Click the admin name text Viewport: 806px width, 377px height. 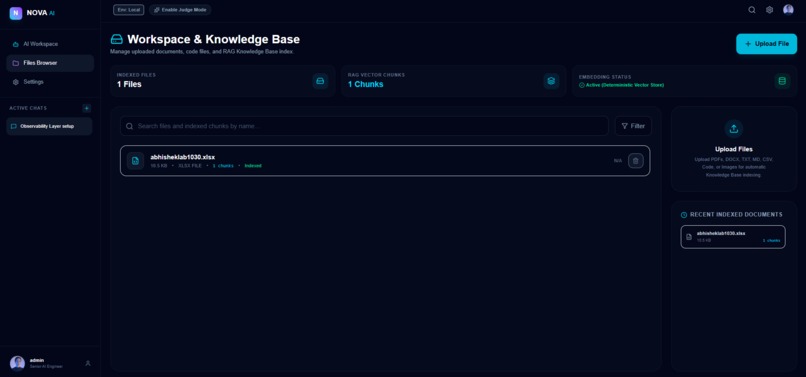(36, 360)
